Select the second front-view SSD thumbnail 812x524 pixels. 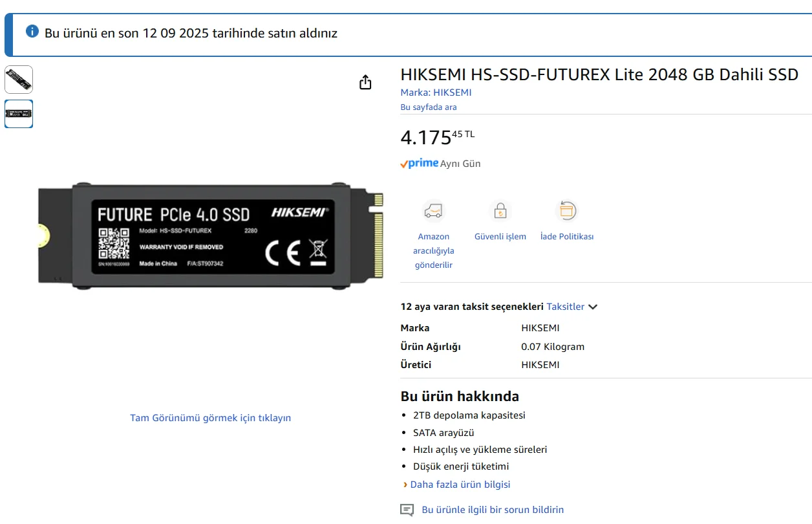tap(19, 114)
